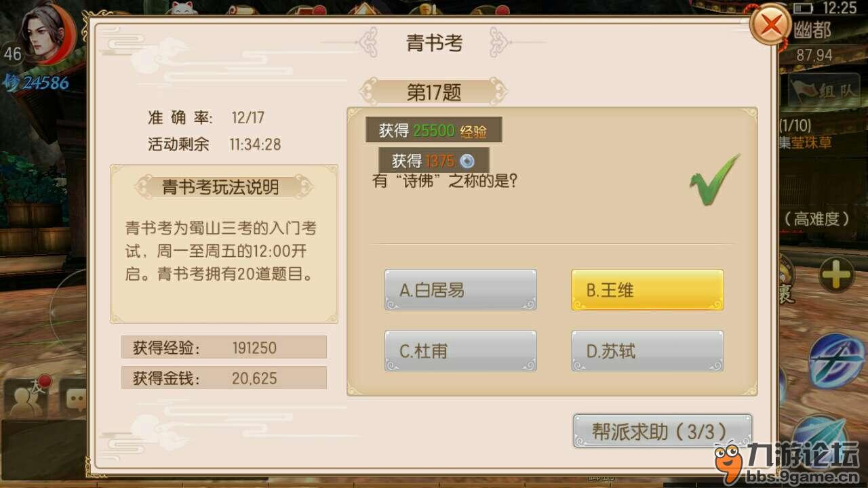Tap the friends icon with red badge
This screenshot has height=488, width=868.
26,397
